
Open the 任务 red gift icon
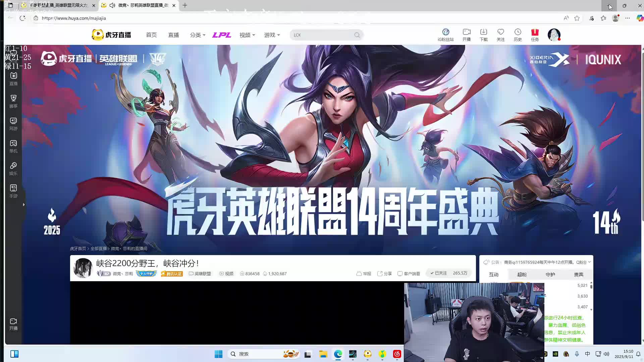tap(535, 35)
